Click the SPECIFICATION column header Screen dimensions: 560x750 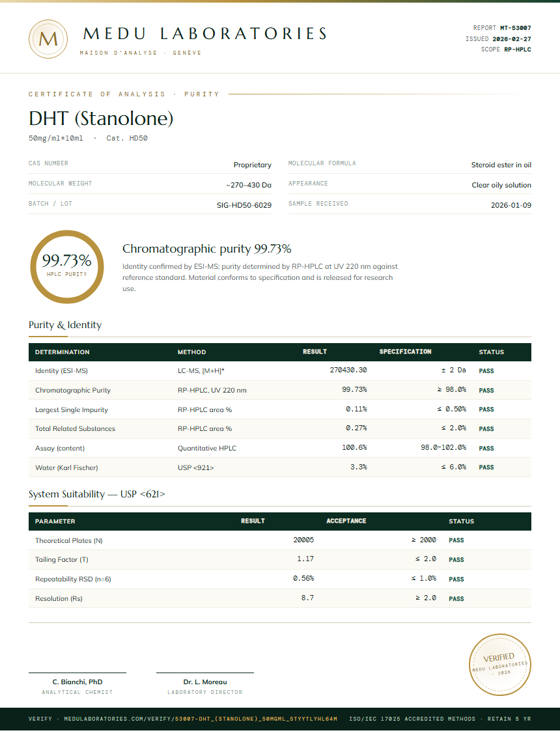tap(405, 352)
